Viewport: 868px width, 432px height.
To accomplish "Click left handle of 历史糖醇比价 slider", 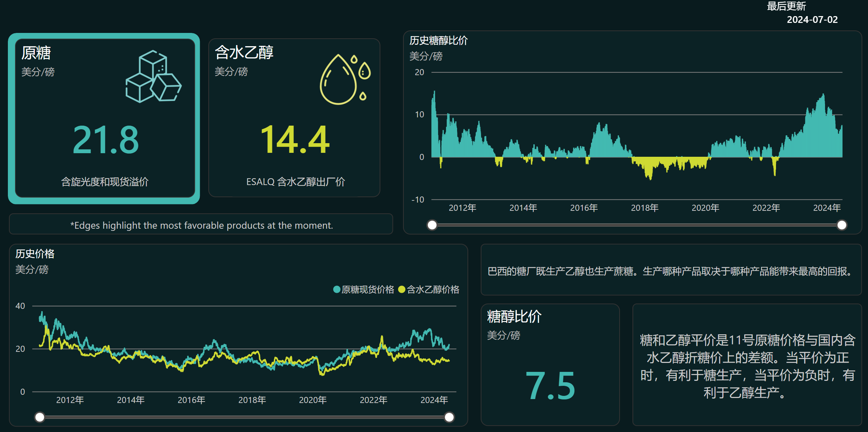I will click(432, 225).
